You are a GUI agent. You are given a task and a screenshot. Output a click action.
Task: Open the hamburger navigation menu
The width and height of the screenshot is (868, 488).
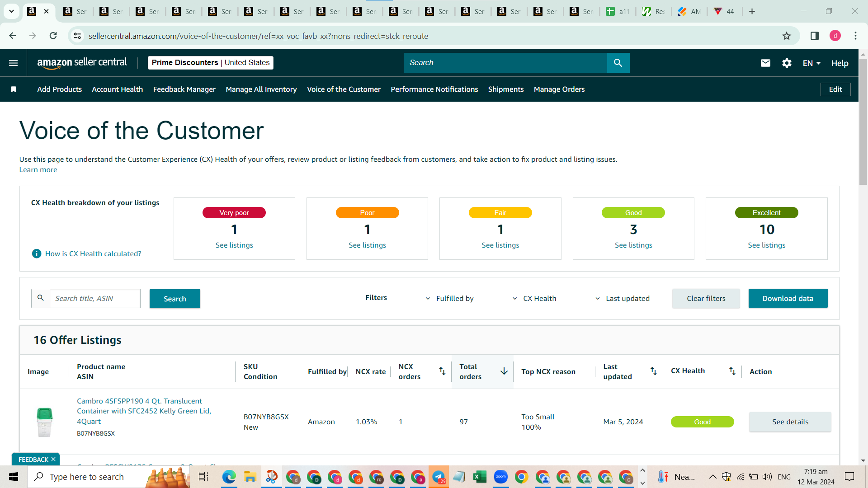coord(14,63)
